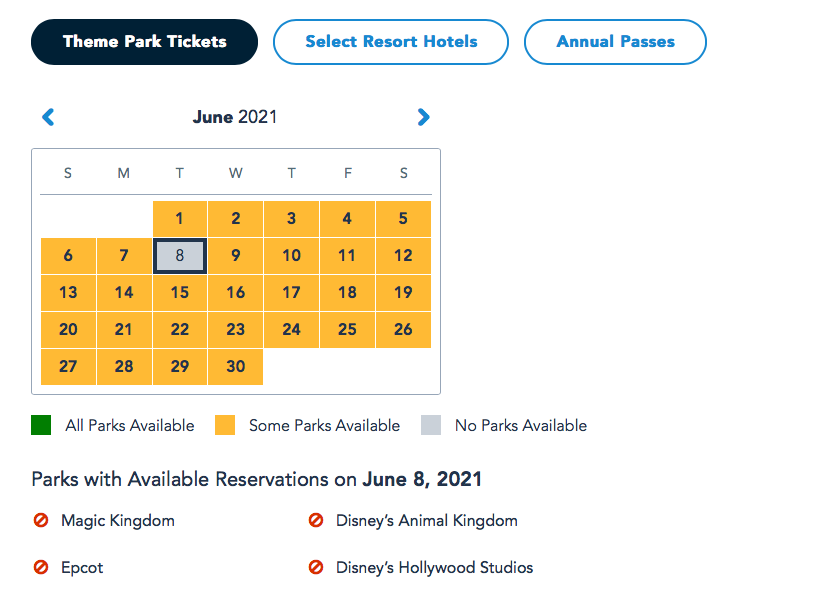835x610 pixels.
Task: Advance to next month with right arrow
Action: point(423,117)
